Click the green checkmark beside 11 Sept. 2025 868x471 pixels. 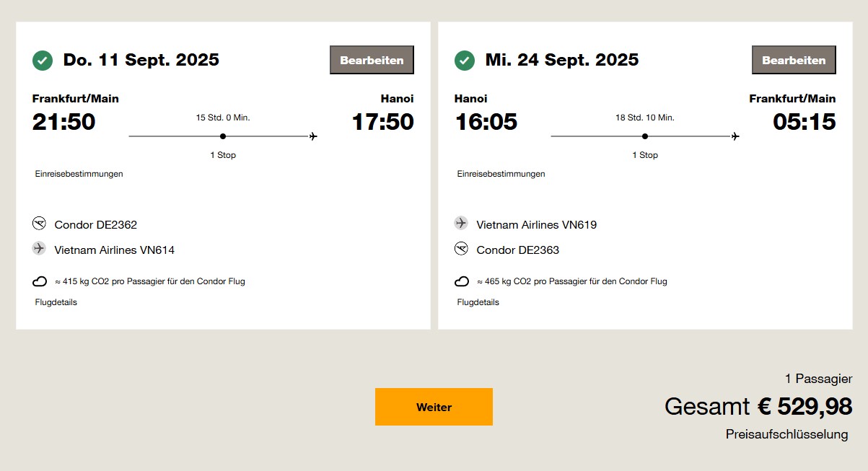click(43, 61)
